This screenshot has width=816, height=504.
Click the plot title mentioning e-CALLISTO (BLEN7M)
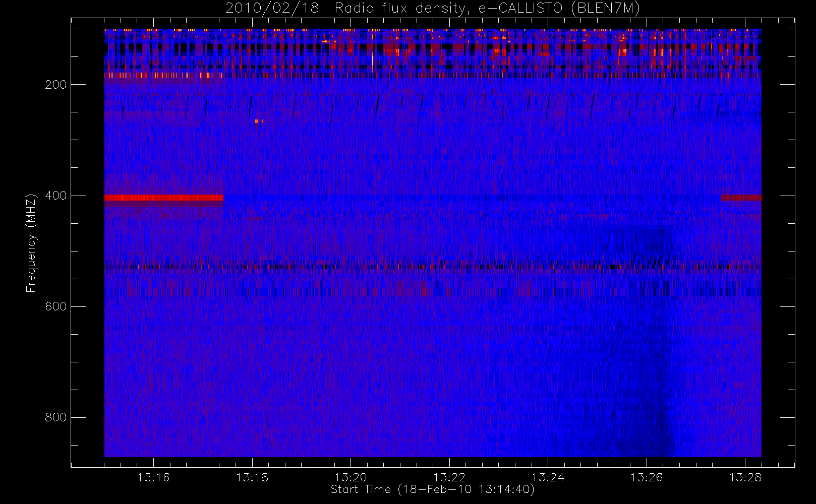[x=433, y=9]
